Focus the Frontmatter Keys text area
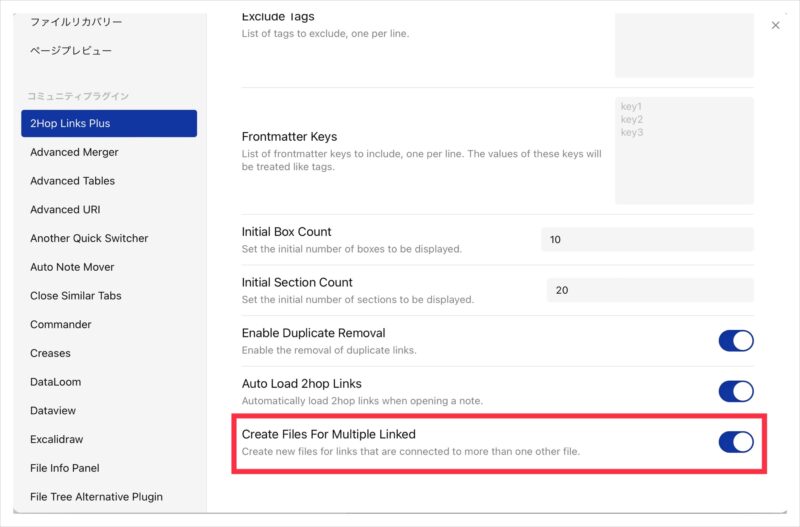Image resolution: width=800 pixels, height=527 pixels. point(684,150)
